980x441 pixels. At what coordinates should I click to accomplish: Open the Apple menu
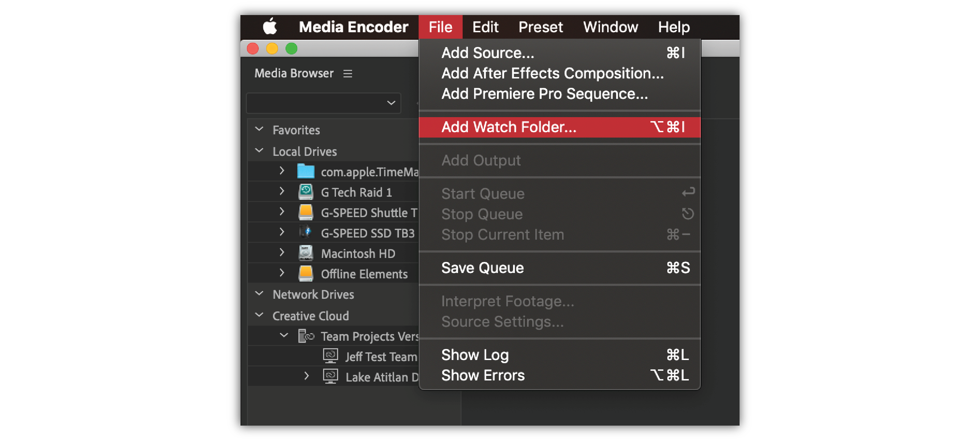(270, 27)
